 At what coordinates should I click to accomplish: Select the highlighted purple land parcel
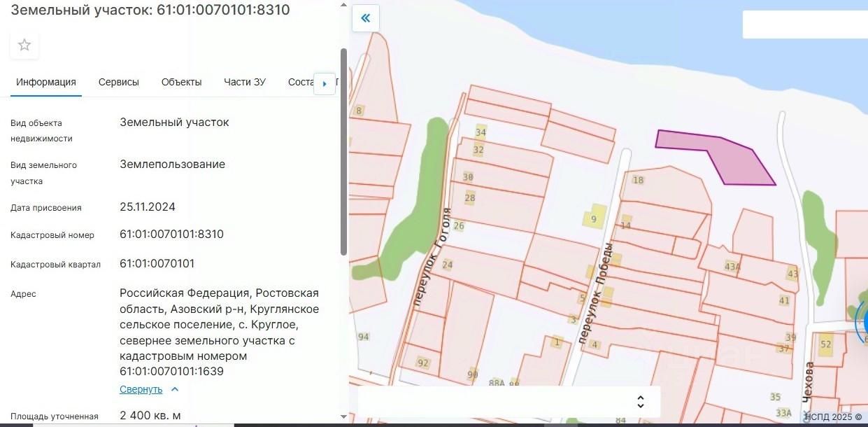pyautogui.click(x=727, y=157)
